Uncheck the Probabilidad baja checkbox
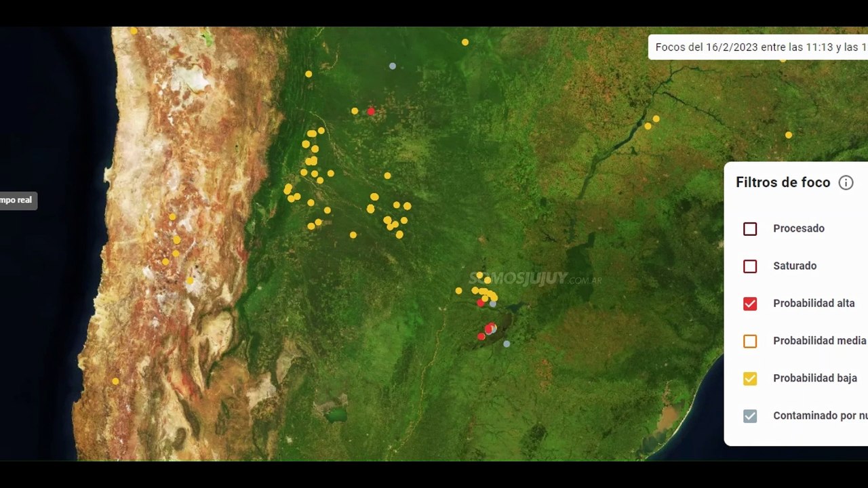The height and width of the screenshot is (488, 868). click(x=750, y=378)
